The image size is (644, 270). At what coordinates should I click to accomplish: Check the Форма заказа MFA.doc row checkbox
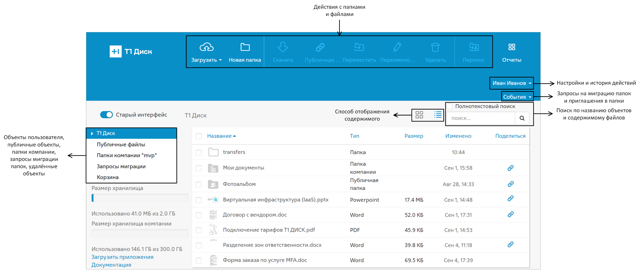[x=199, y=261]
